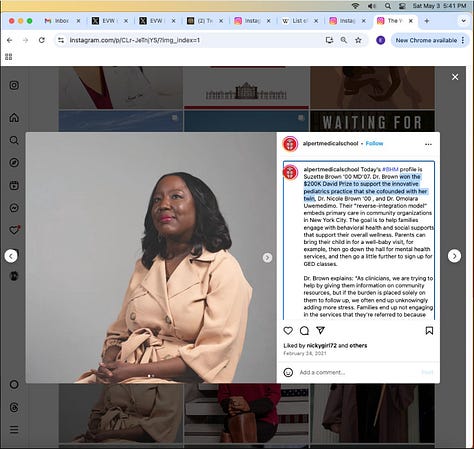474x449 pixels.
Task: Open the macOS volume control
Action: (x=372, y=6)
